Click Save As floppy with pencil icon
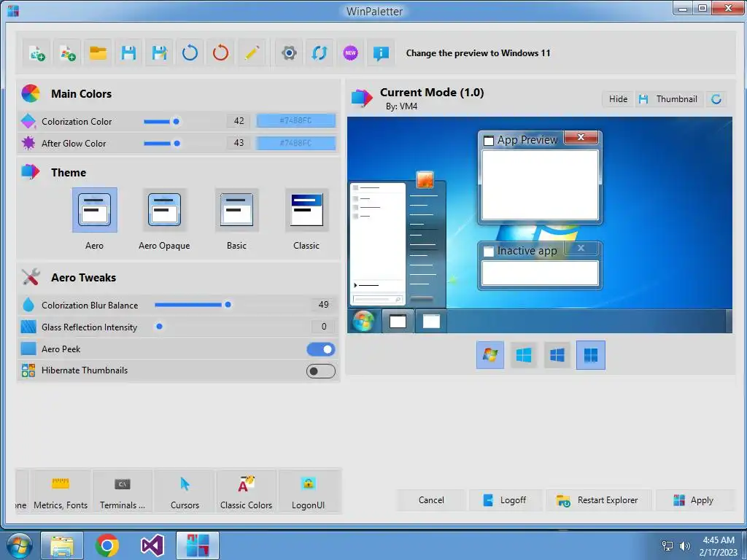The height and width of the screenshot is (560, 747). point(159,52)
